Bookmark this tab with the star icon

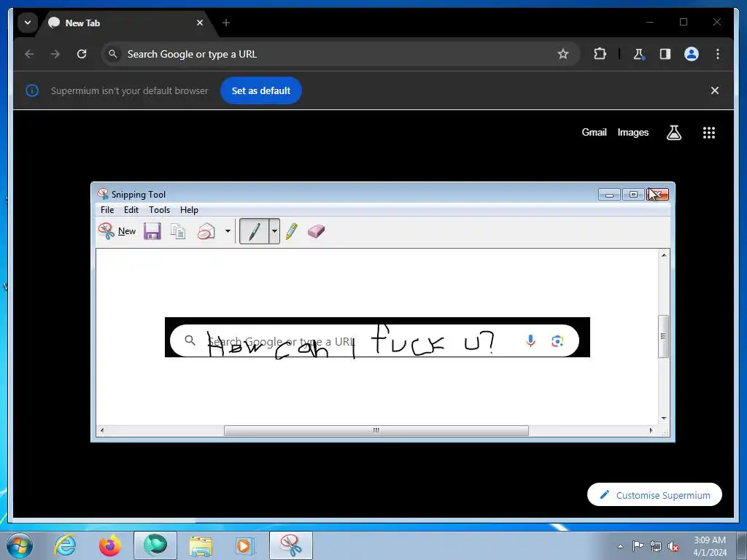click(x=563, y=54)
